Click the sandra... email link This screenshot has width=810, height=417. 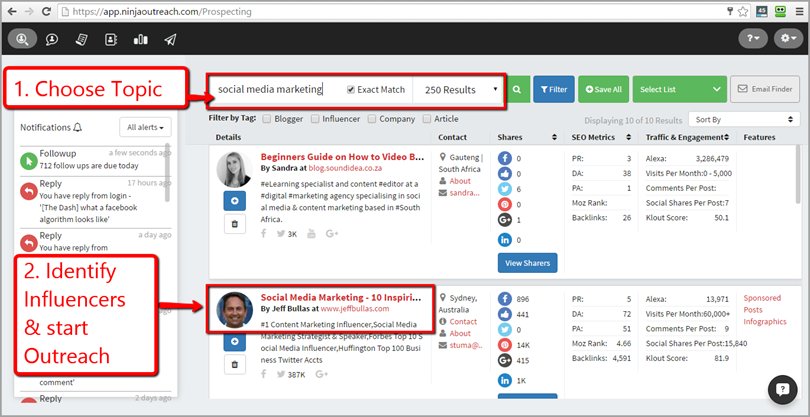(x=464, y=193)
